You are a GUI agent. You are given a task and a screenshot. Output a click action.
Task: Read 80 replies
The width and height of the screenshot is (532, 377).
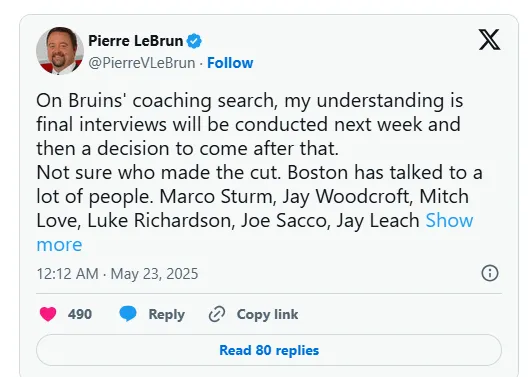click(269, 350)
